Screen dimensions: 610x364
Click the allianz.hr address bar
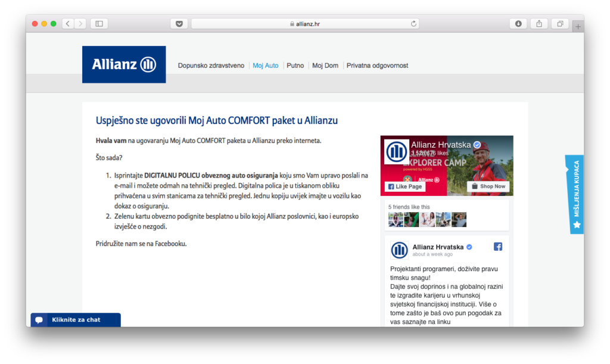click(305, 24)
